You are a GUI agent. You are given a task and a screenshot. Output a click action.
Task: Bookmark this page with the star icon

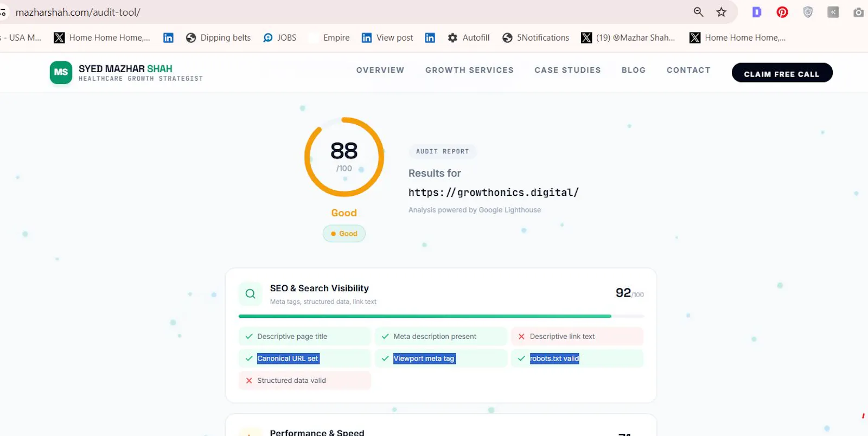pos(721,12)
